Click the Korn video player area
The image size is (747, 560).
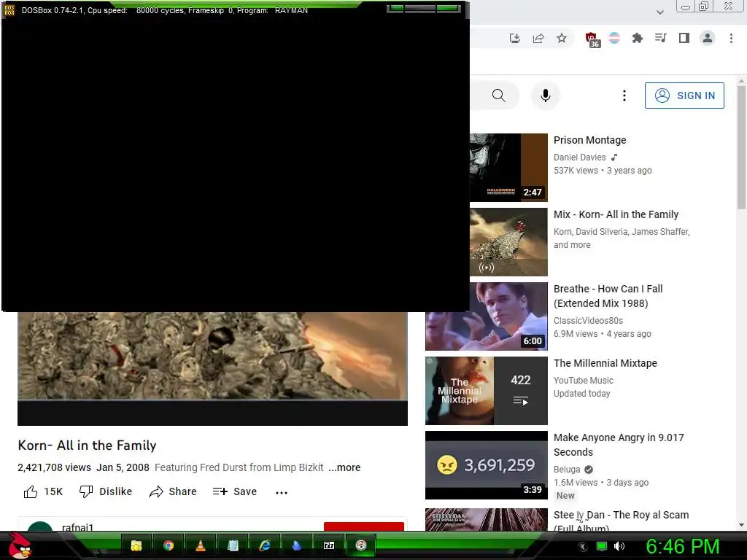[212, 368]
